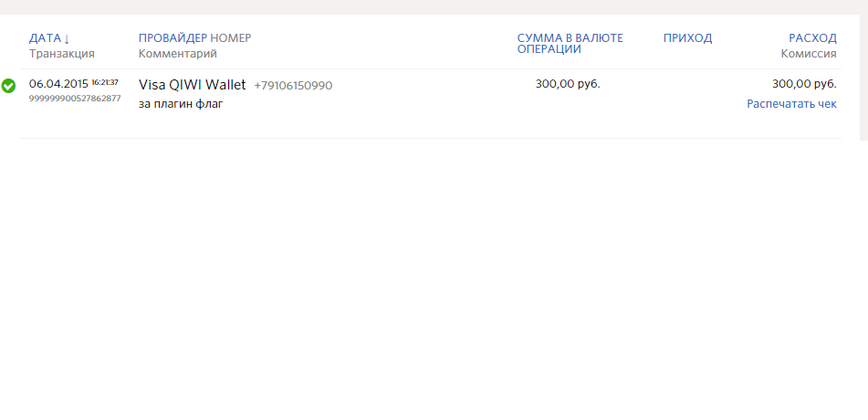
Task: Click the Транзакция subheader label
Action: pos(62,54)
